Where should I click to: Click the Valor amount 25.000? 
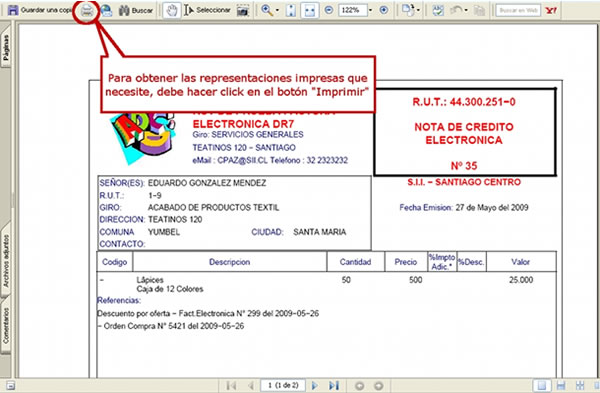521,280
